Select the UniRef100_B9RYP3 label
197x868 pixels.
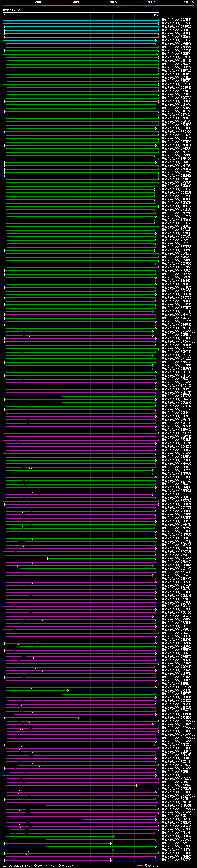[177, 470]
